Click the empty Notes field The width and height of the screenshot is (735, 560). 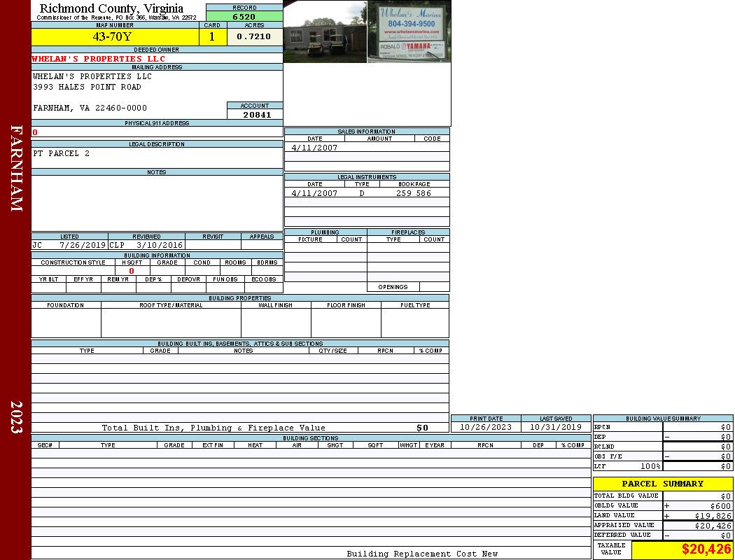pos(157,203)
